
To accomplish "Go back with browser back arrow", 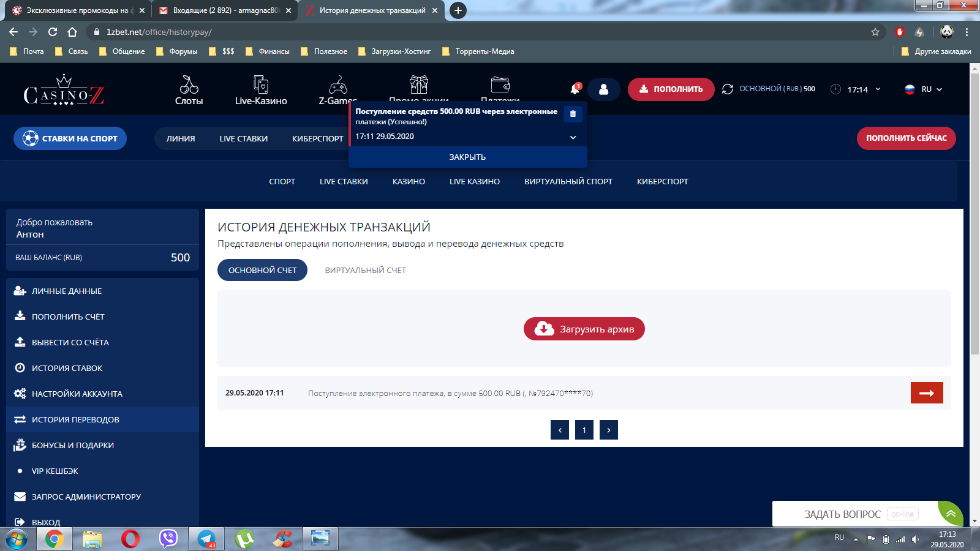I will pyautogui.click(x=13, y=32).
